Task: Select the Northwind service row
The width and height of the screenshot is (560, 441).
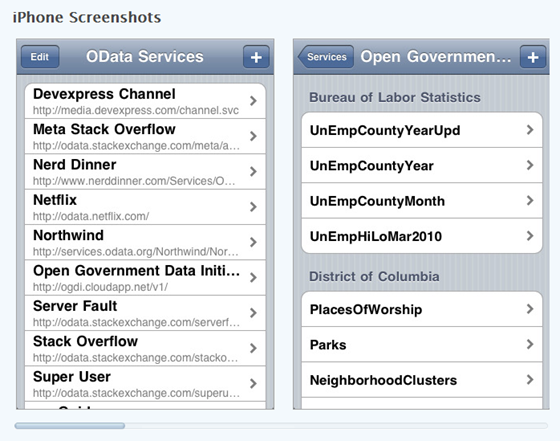Action: [145, 242]
